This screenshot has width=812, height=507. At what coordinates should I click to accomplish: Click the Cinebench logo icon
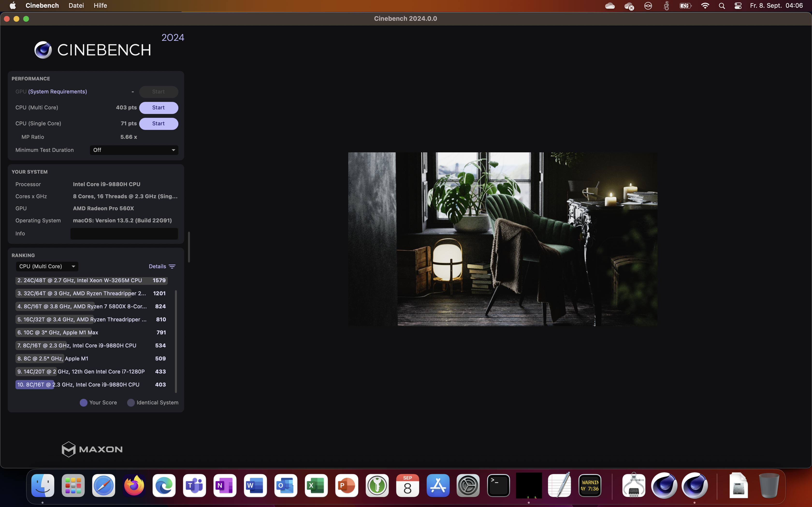click(43, 50)
